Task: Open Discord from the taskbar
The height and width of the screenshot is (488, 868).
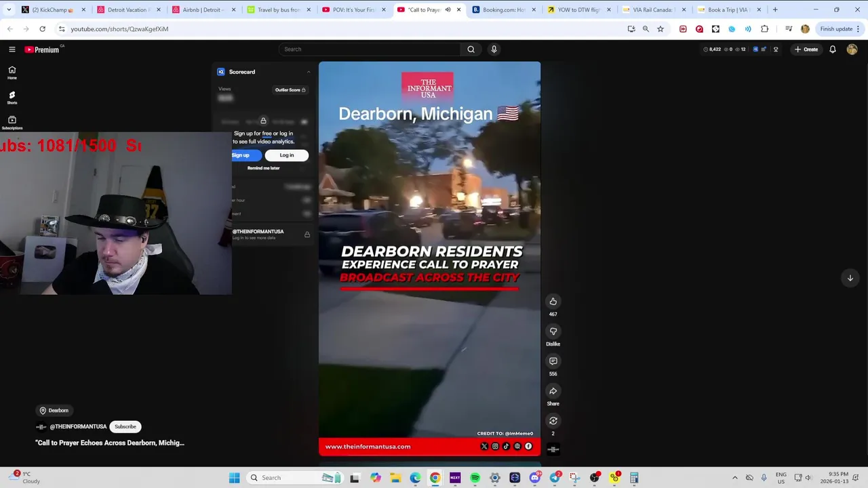Action: click(x=534, y=478)
